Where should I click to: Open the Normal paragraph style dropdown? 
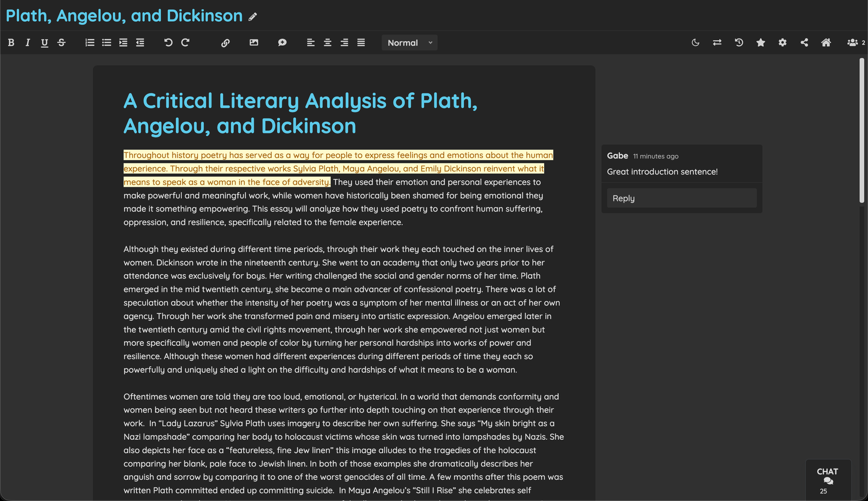coord(409,42)
